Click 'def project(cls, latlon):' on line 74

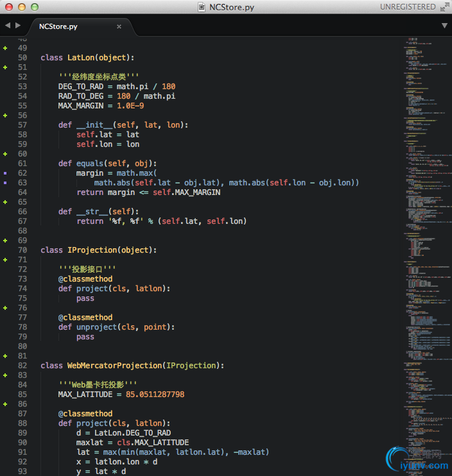coord(114,289)
